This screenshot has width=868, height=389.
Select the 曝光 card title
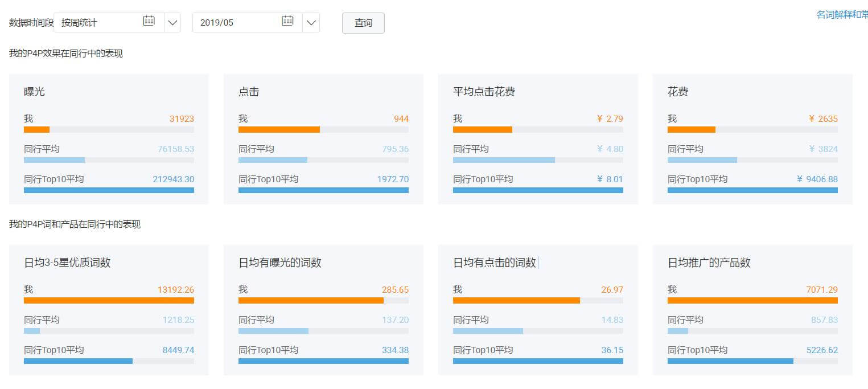(x=34, y=92)
